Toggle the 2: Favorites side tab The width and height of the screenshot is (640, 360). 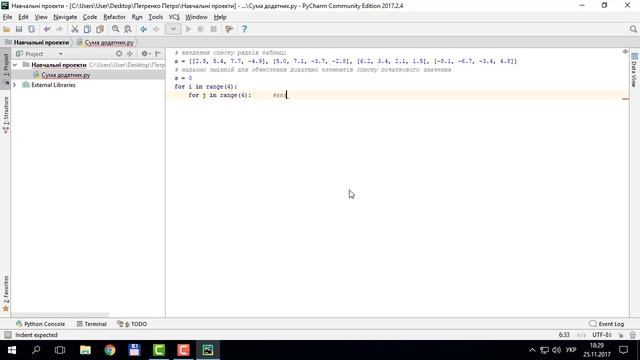click(x=6, y=293)
